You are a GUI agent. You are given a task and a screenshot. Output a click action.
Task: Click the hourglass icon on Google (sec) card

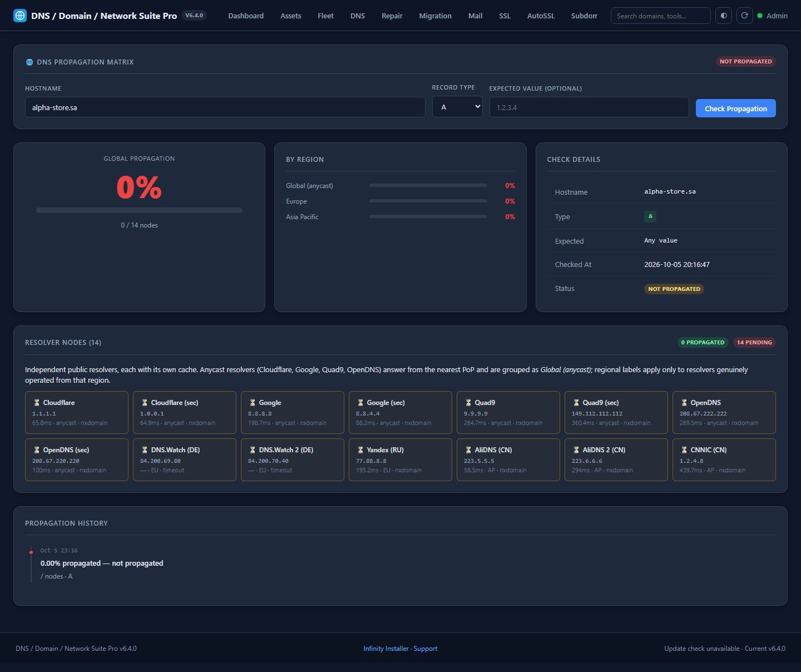click(360, 403)
